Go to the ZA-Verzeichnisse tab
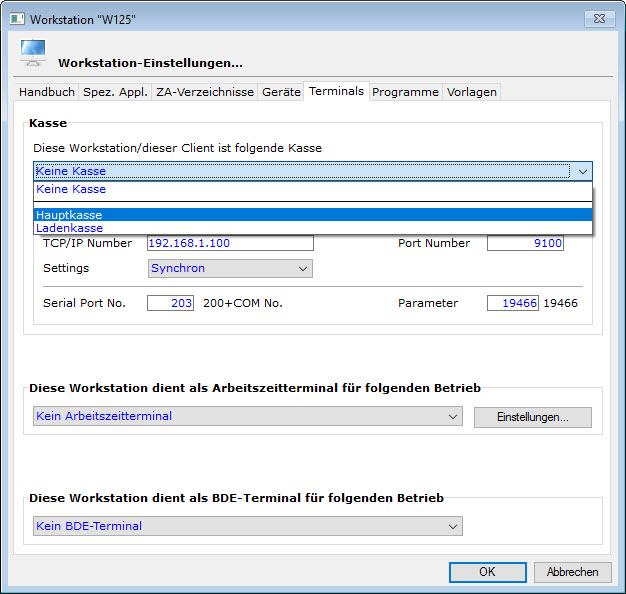This screenshot has width=626, height=594. coord(204,92)
